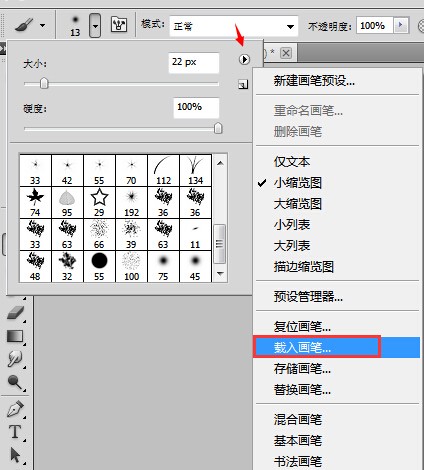
Task: Pick the starburst brush 192
Action: click(x=131, y=202)
